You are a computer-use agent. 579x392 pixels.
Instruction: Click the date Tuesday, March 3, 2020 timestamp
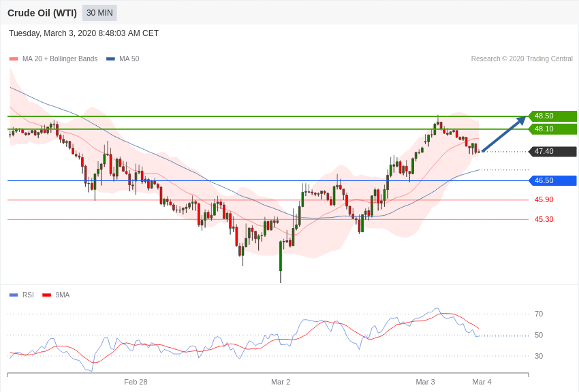point(84,33)
